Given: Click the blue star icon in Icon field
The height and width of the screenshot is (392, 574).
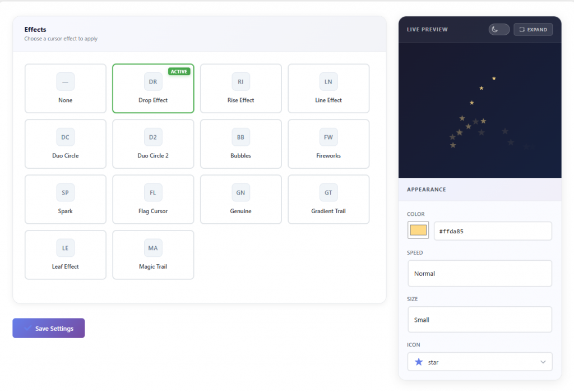Looking at the screenshot, I should pos(419,362).
